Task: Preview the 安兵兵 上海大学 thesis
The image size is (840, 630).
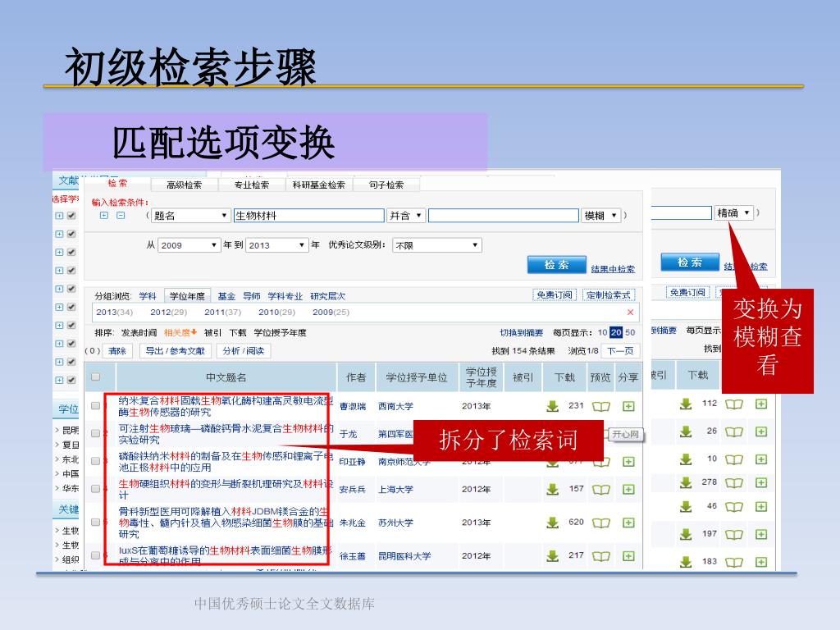Action: click(601, 489)
